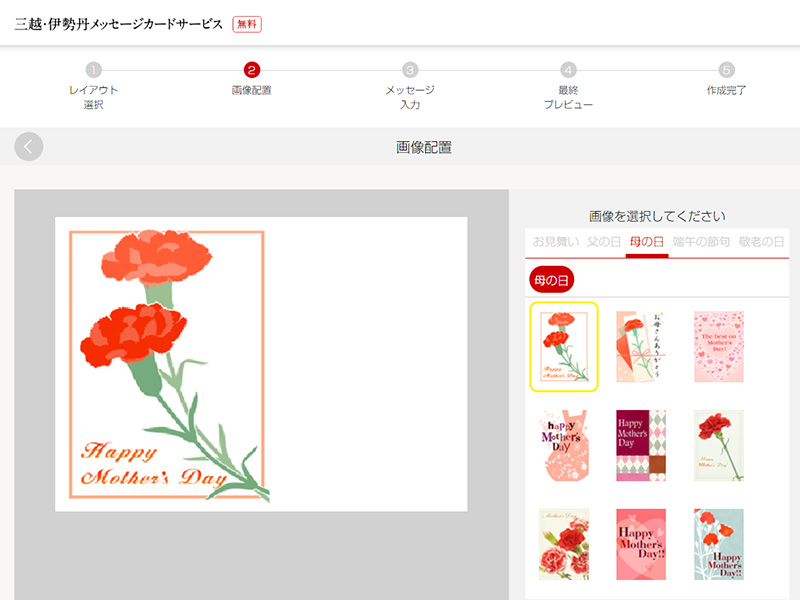Screen dimensions: 800x600
Task: Click the back arrow circle icon
Action: (x=29, y=147)
